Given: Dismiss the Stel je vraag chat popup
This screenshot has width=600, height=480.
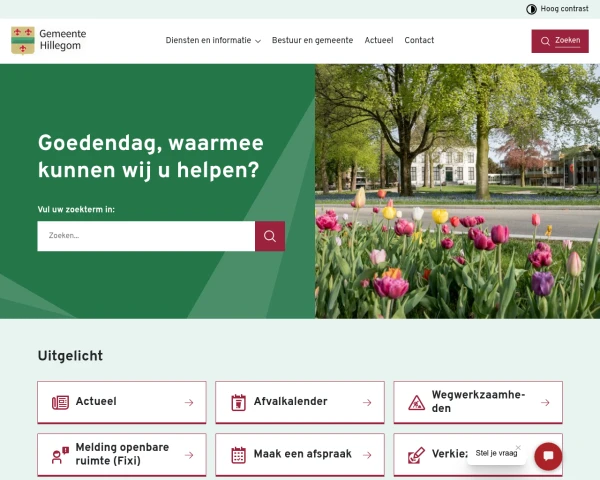Looking at the screenshot, I should pyautogui.click(x=518, y=447).
